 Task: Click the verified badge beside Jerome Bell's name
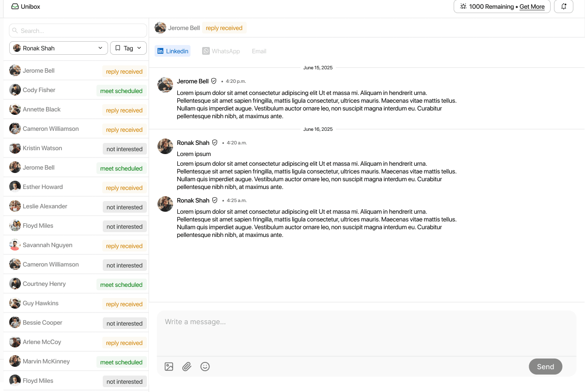pos(214,81)
